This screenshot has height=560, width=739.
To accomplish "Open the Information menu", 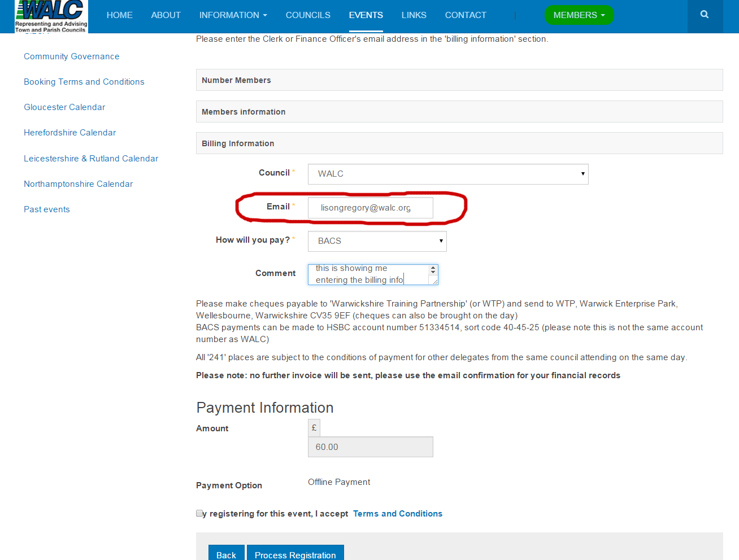I will pos(233,15).
